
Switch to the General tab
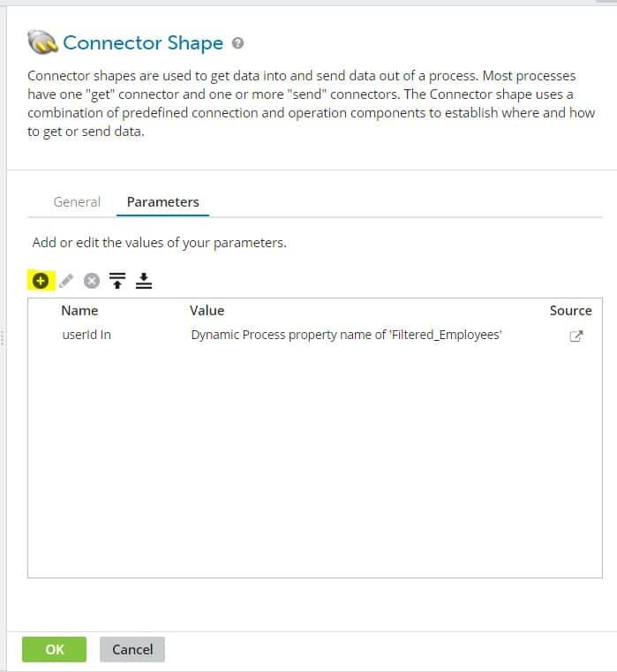click(x=77, y=201)
